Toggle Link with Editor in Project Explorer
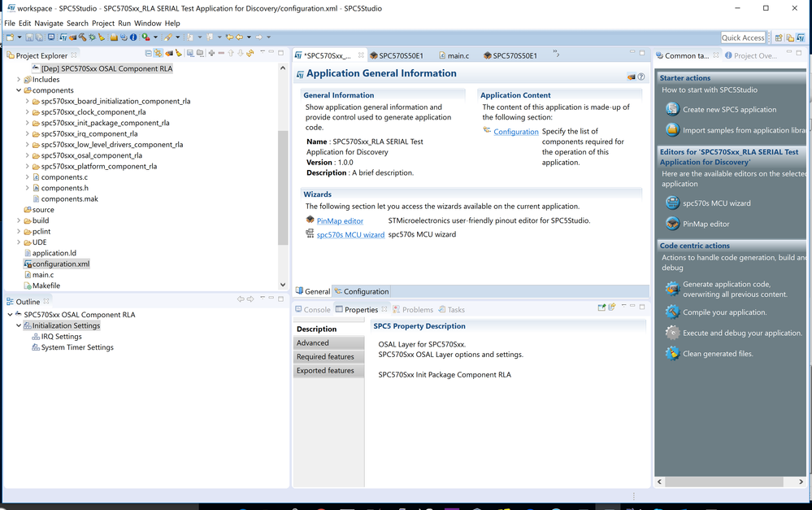The image size is (812, 510). (x=158, y=54)
